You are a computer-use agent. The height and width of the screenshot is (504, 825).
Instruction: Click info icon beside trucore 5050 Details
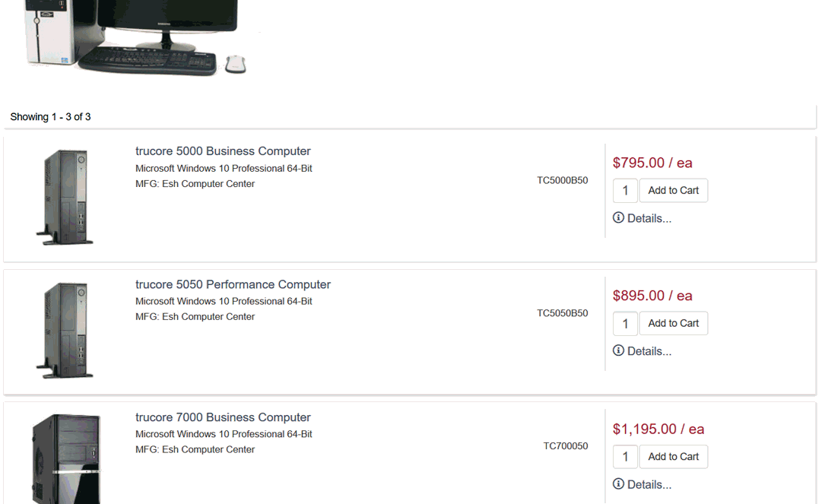tap(618, 351)
